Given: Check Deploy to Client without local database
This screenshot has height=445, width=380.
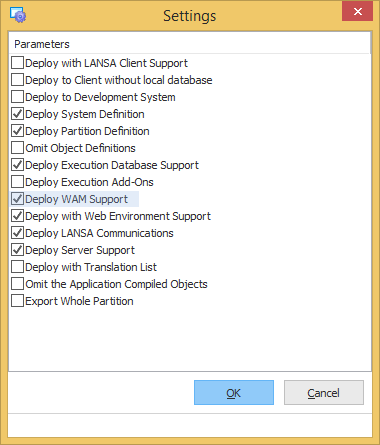Looking at the screenshot, I should pos(17,80).
